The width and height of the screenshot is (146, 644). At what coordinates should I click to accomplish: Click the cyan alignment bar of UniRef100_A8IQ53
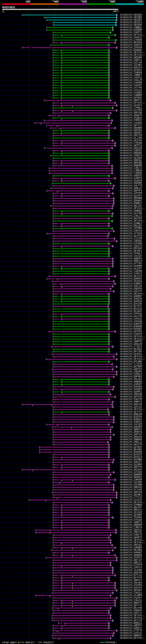point(82,20)
